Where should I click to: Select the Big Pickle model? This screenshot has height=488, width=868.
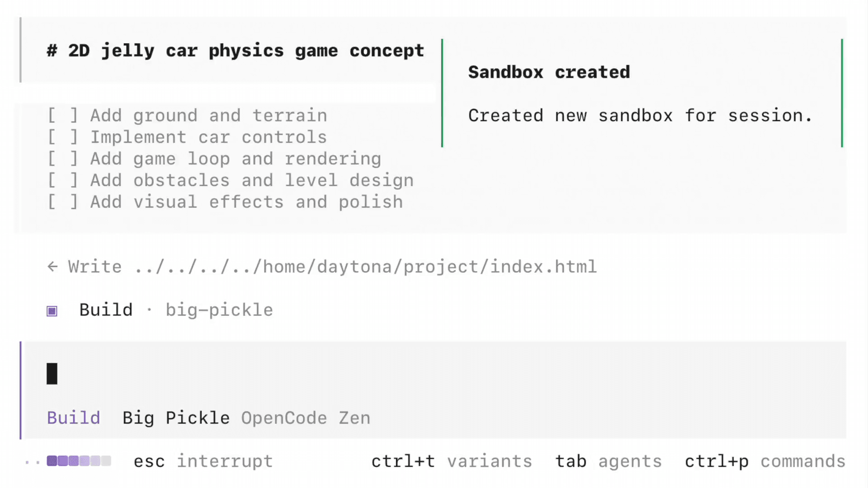tap(176, 418)
